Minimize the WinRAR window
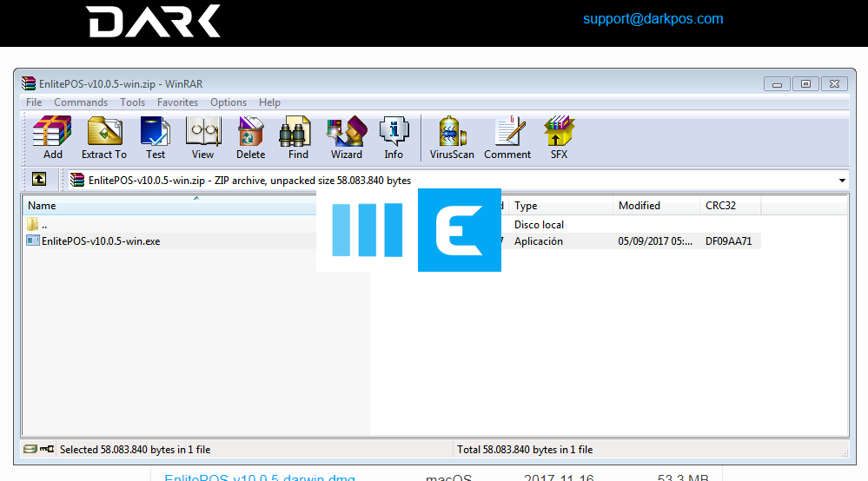The height and width of the screenshot is (481, 868). 778,84
